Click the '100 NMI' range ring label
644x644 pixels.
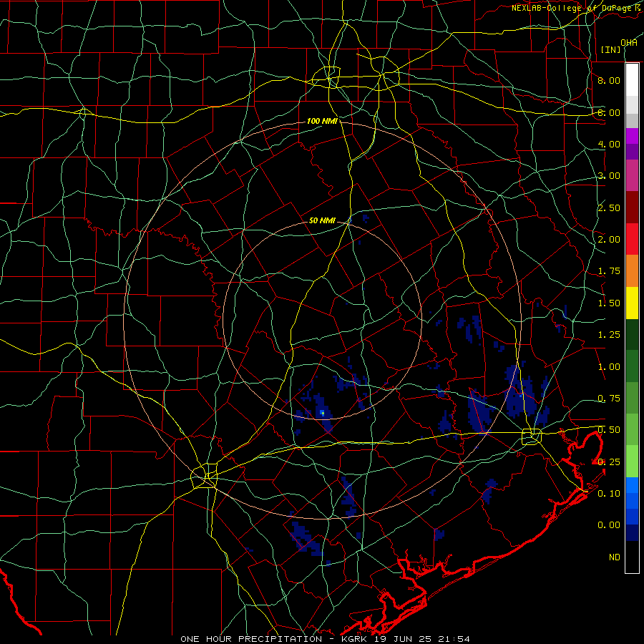pyautogui.click(x=323, y=121)
